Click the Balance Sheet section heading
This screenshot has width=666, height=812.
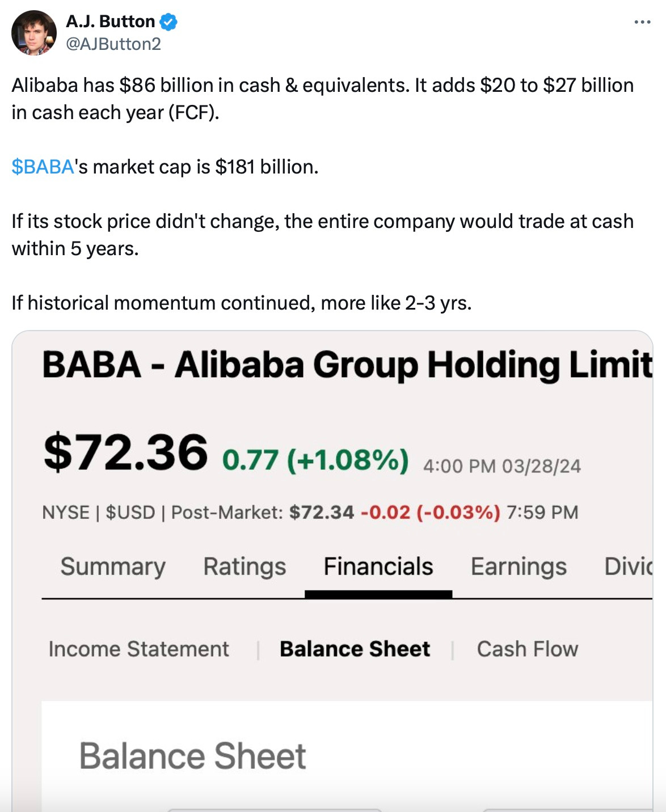[x=192, y=756]
